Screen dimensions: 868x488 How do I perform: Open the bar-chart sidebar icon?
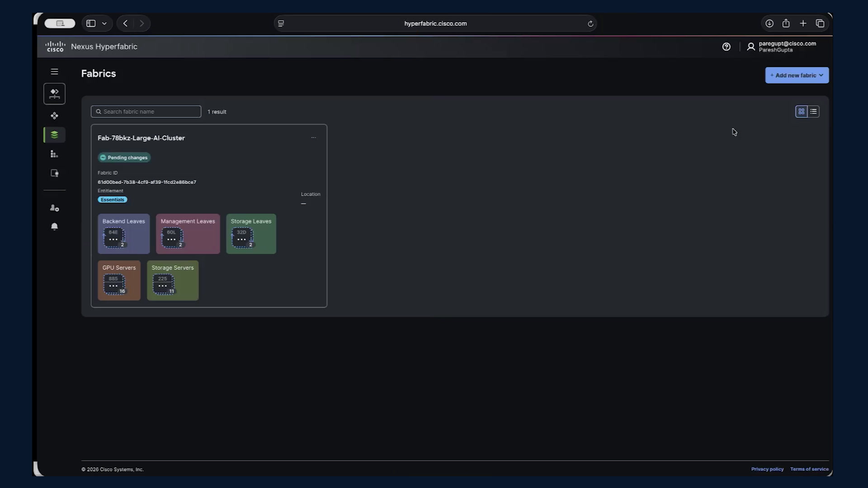tap(54, 154)
